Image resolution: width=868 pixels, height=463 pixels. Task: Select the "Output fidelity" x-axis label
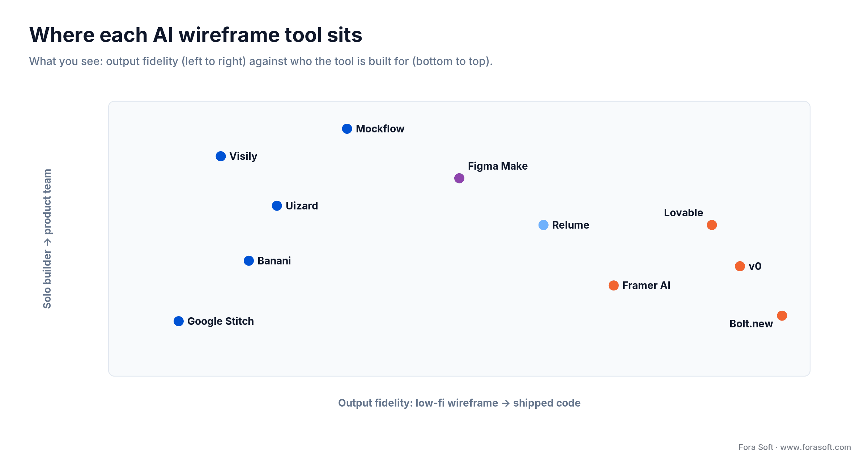tap(459, 403)
